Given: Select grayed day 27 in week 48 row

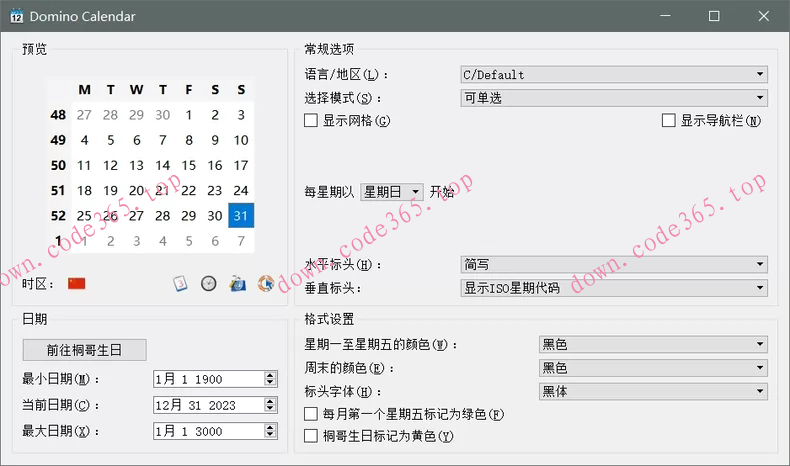Looking at the screenshot, I should (x=84, y=115).
